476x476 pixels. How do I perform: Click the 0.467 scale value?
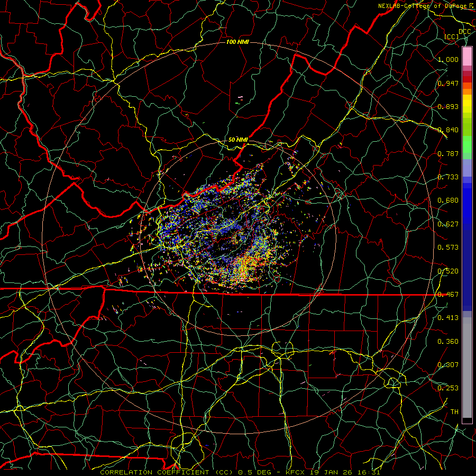pyautogui.click(x=448, y=295)
